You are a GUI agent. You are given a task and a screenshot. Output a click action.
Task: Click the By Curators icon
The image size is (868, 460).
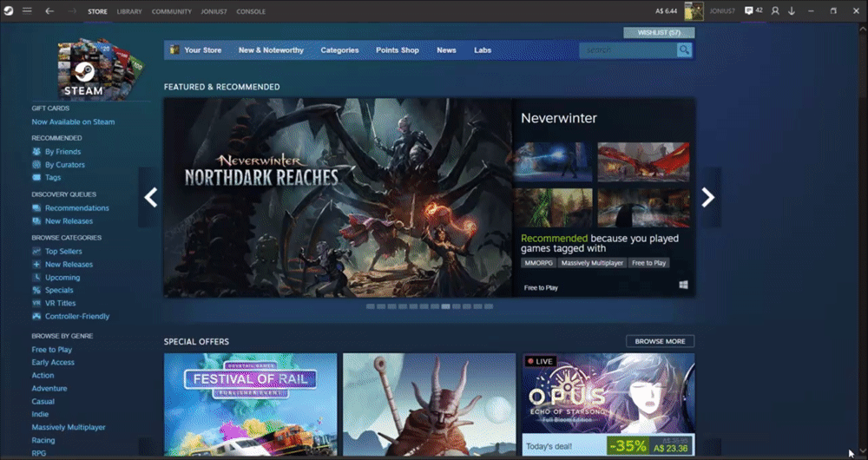36,164
